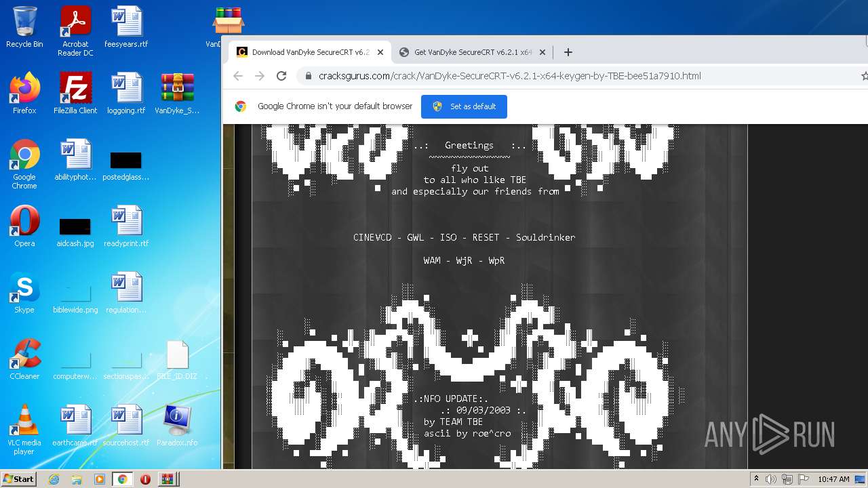Open earthcame.rtf document

point(75,426)
